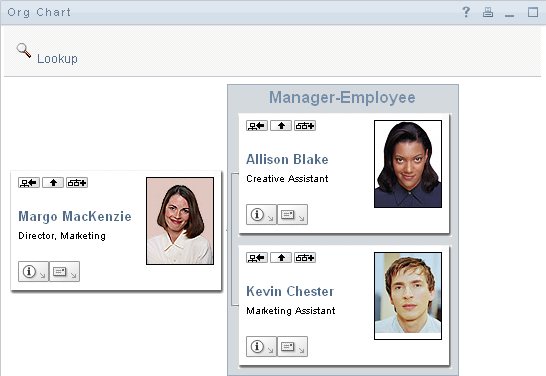Open email actions for Margo MacKenzie
The width and height of the screenshot is (546, 376).
(64, 272)
